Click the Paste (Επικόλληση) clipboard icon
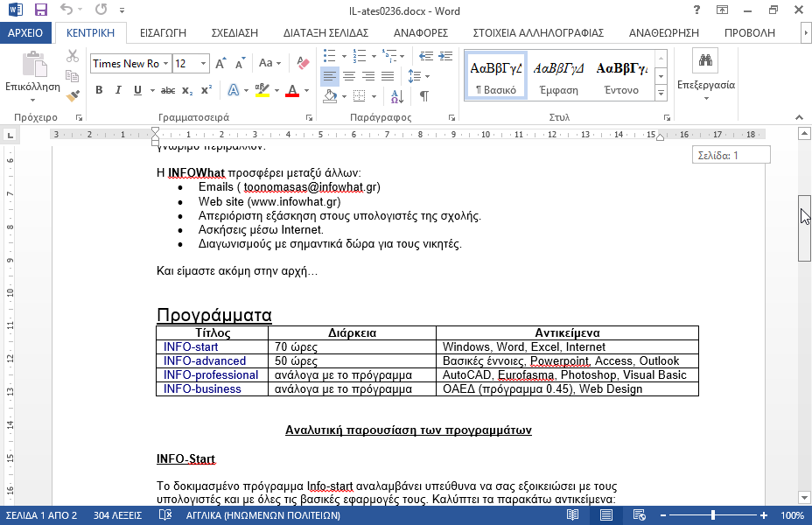 pyautogui.click(x=34, y=65)
